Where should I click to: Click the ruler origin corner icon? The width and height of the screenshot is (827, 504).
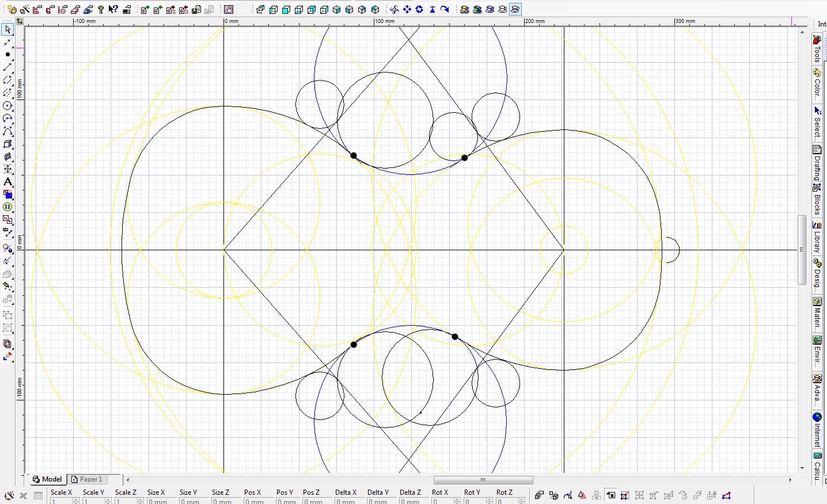[x=20, y=21]
